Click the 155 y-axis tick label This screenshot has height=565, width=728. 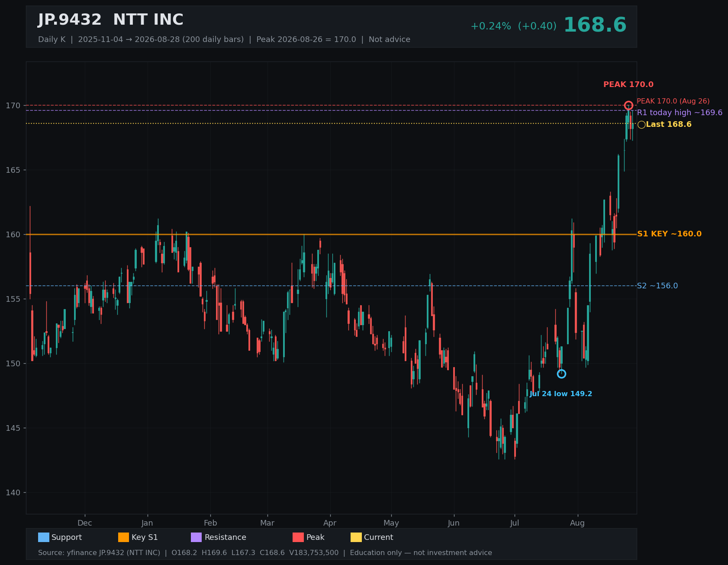click(13, 299)
